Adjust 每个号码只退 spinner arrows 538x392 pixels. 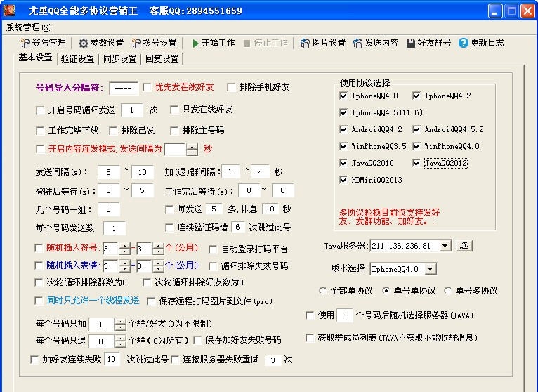(x=120, y=341)
